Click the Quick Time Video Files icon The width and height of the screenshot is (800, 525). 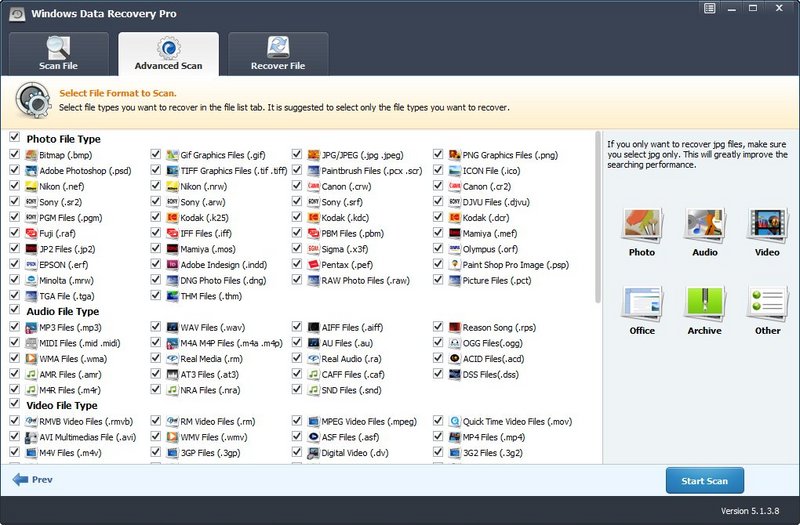click(455, 421)
